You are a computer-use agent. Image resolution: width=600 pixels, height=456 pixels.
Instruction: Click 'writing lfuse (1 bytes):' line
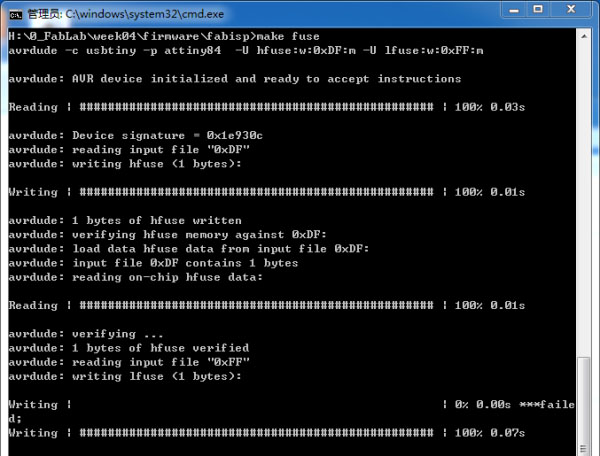[125, 376]
